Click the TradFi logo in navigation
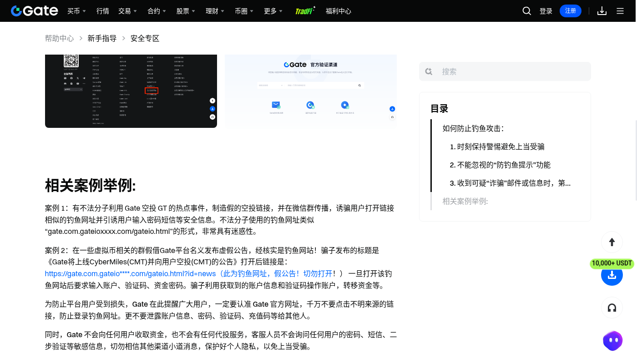 [x=305, y=11]
